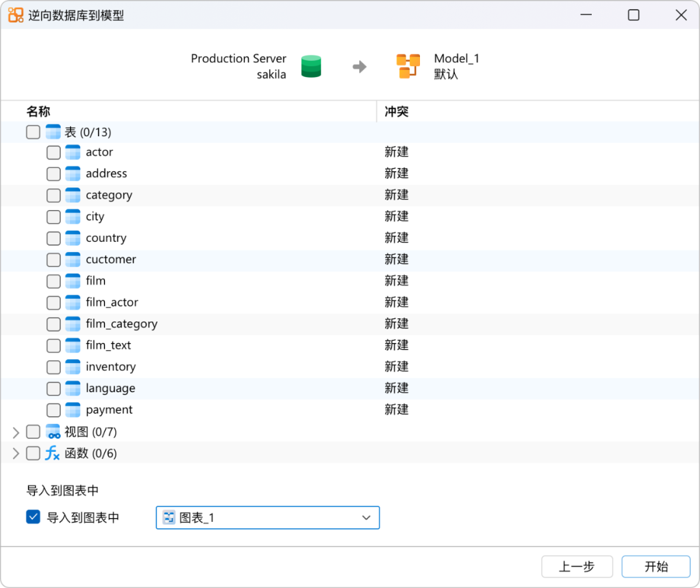This screenshot has height=588, width=700.
Task: Click the function (函数) fx icon
Action: (x=51, y=453)
